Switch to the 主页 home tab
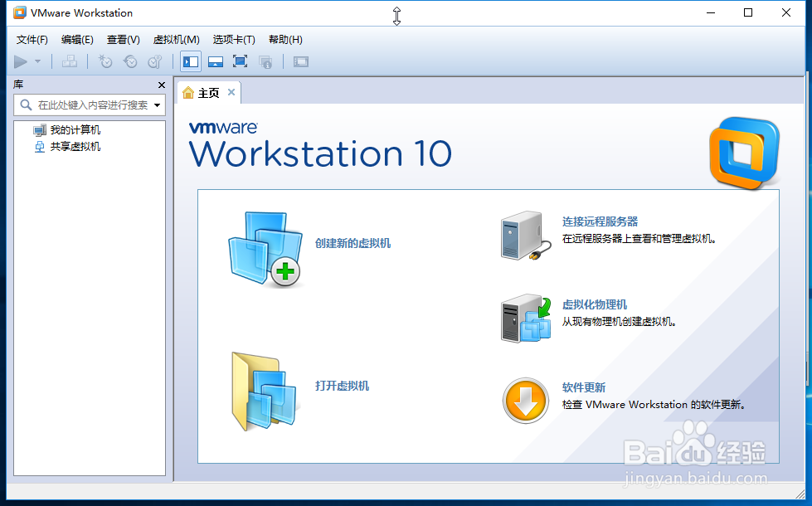 point(208,93)
